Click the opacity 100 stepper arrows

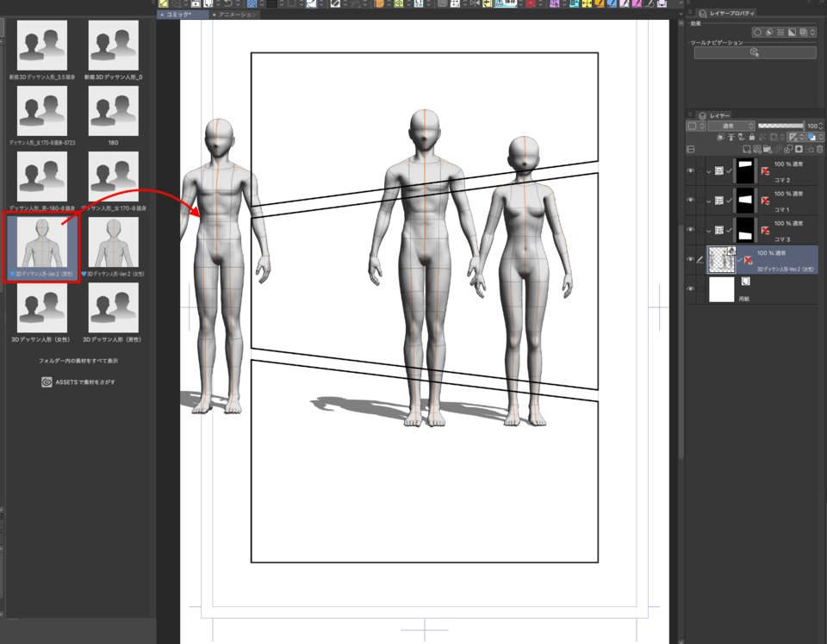[821, 126]
